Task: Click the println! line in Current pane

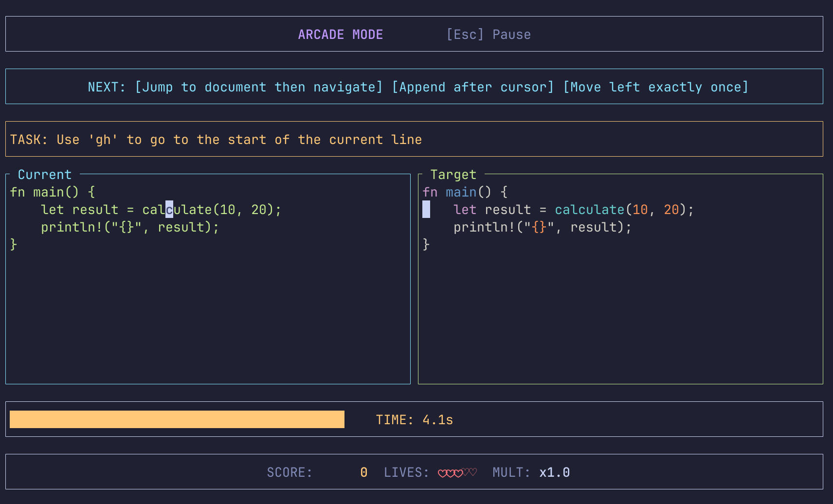Action: coord(130,227)
